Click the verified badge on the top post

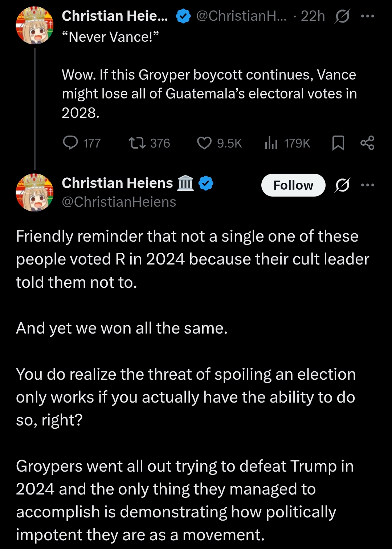(x=183, y=16)
